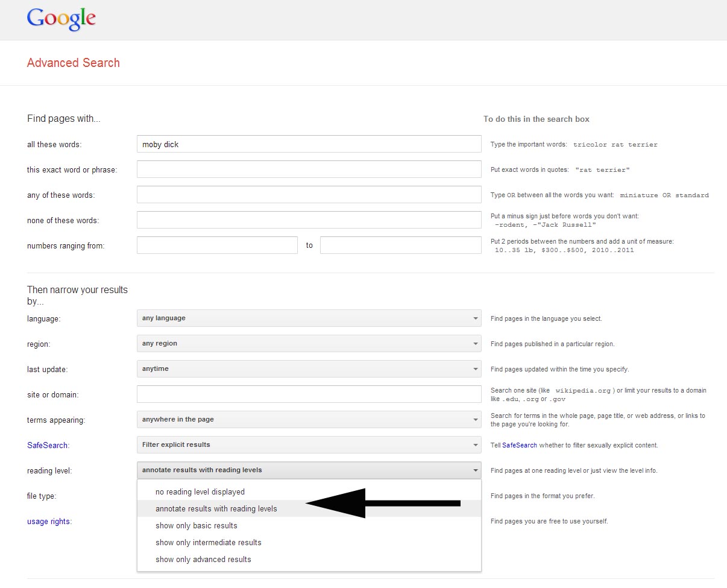Collapse the reading level dropdown
Image resolution: width=727 pixels, height=588 pixels.
coord(309,470)
